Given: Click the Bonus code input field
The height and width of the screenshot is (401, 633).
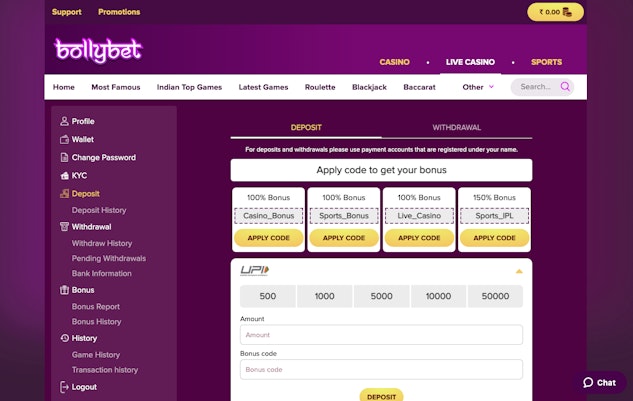Looking at the screenshot, I should pos(381,369).
